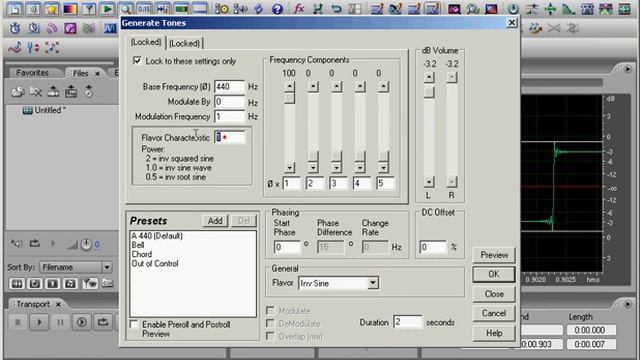Toggle the Overlap (mix) checkbox
The height and width of the screenshot is (360, 640).
[270, 336]
